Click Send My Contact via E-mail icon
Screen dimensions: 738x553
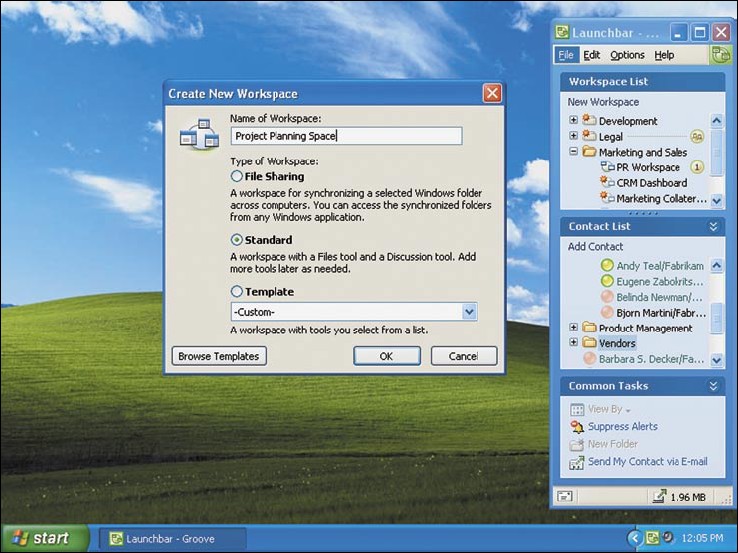point(576,462)
